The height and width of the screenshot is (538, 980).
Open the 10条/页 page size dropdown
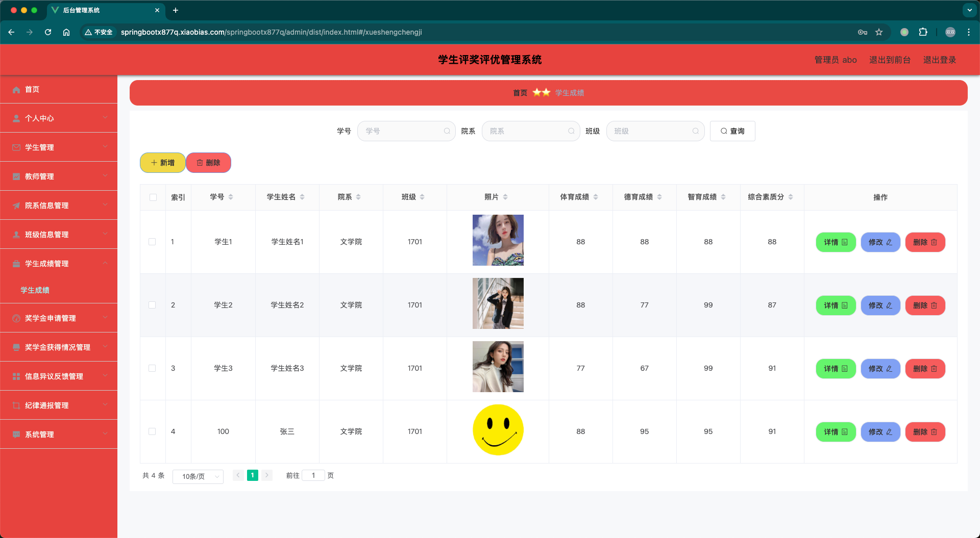(x=198, y=476)
